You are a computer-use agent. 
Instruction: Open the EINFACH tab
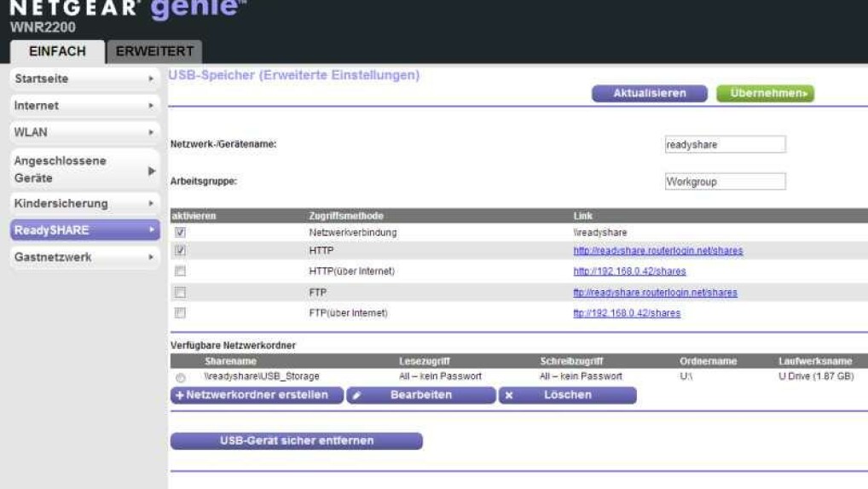point(57,51)
